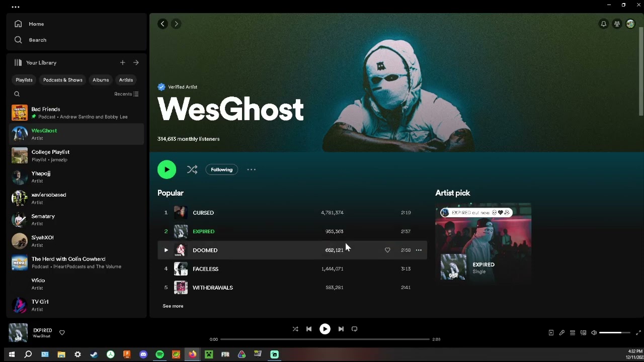The height and width of the screenshot is (362, 644).
Task: Go back with the left arrow
Action: point(163,24)
